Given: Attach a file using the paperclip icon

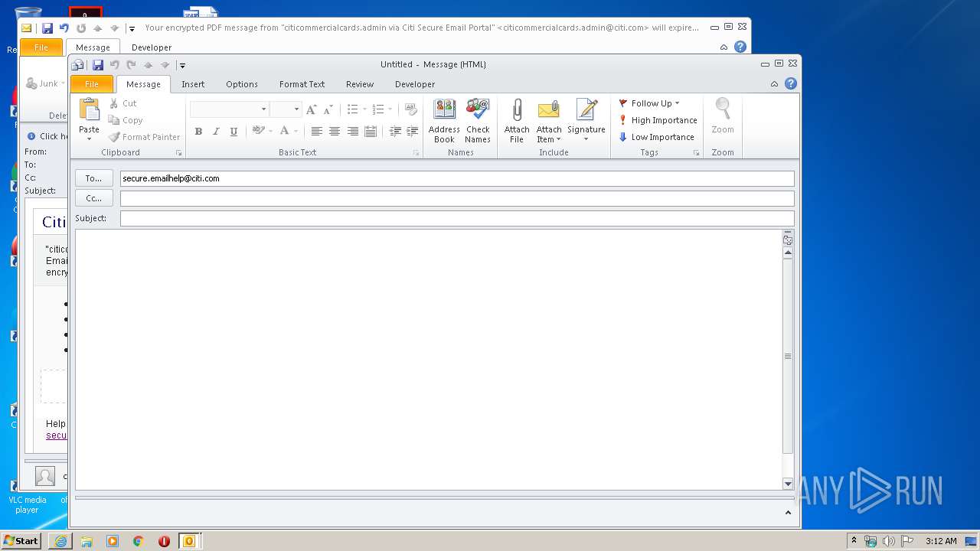Looking at the screenshot, I should [x=517, y=121].
